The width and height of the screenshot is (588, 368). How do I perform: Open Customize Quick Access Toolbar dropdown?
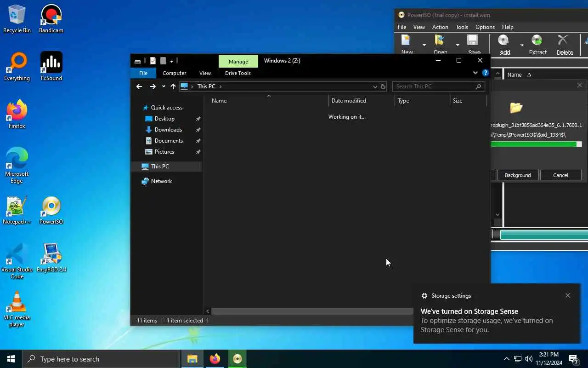coord(171,61)
